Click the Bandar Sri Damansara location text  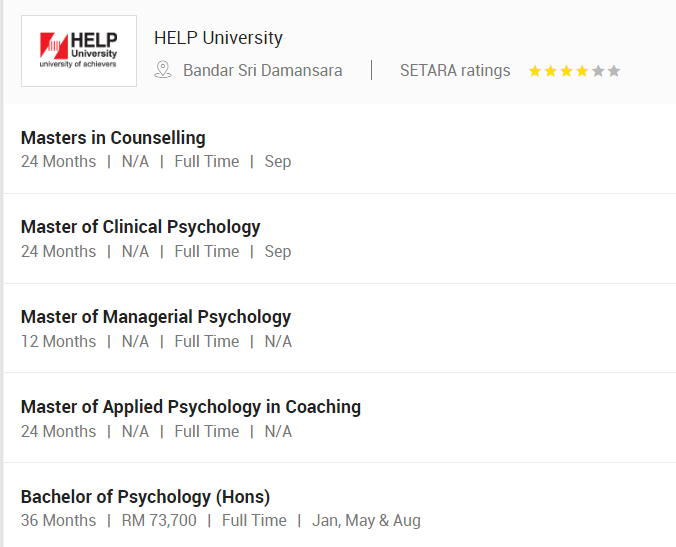pos(262,70)
